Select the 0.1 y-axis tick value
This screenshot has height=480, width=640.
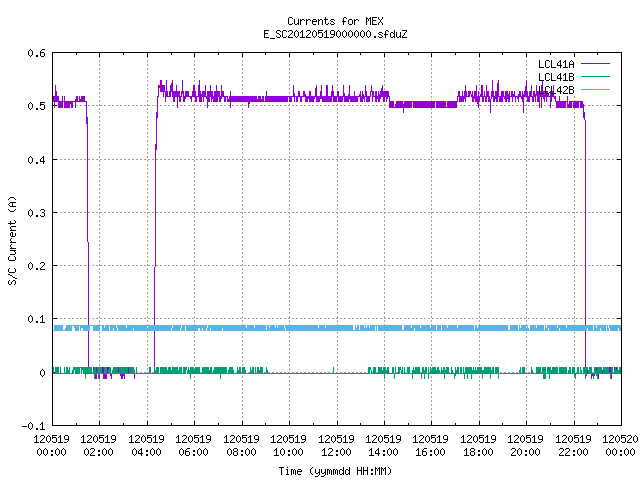click(x=36, y=319)
